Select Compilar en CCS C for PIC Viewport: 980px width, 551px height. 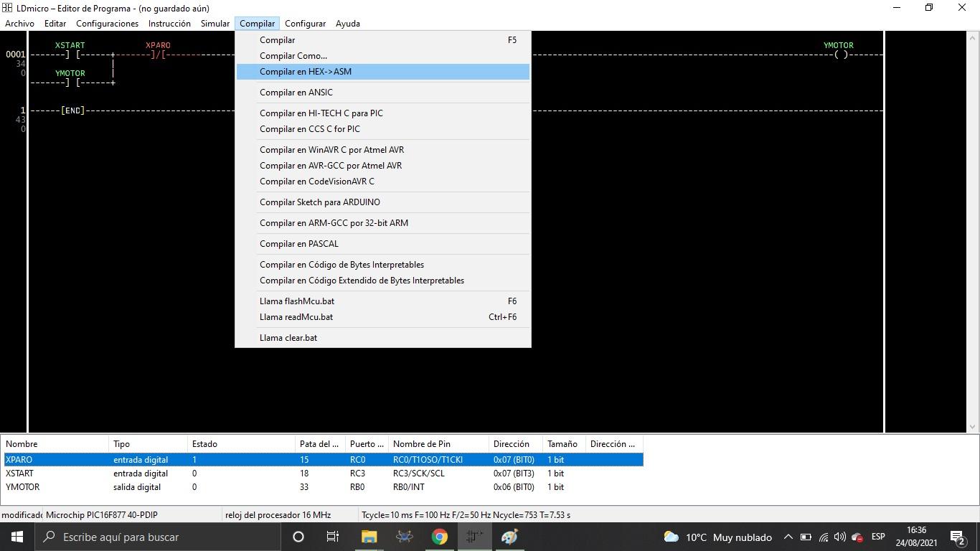coord(383,129)
